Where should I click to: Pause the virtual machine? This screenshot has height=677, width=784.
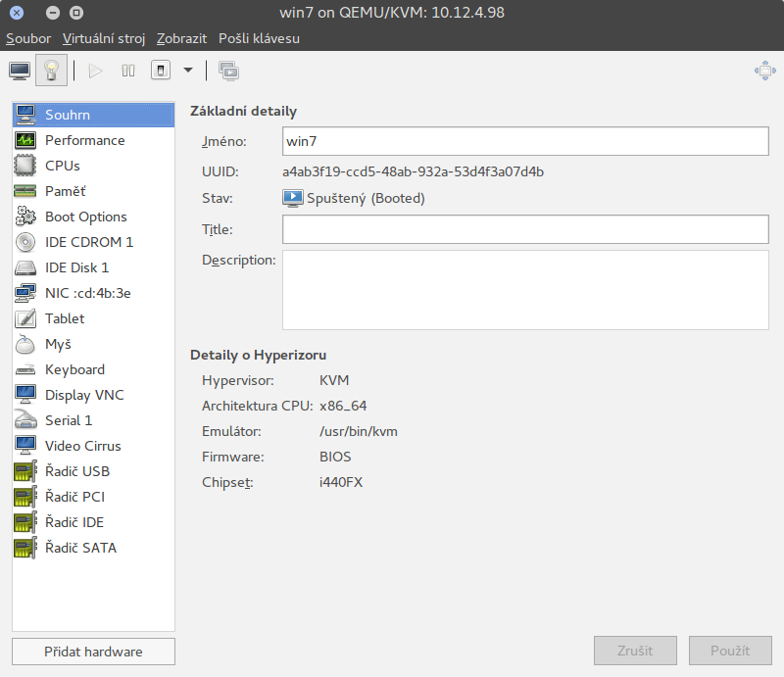[127, 71]
